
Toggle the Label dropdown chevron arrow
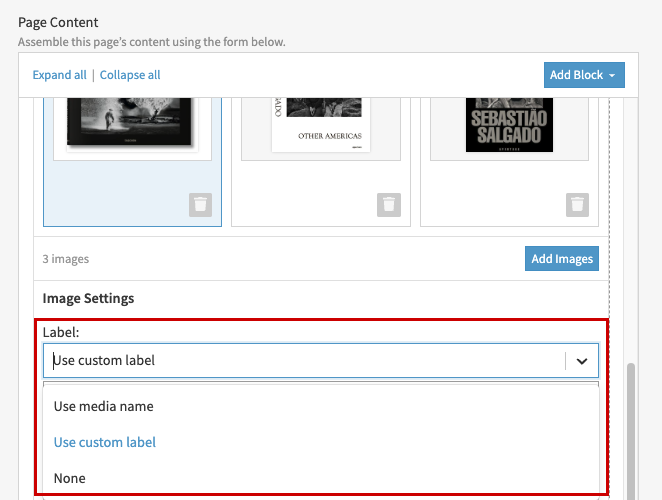581,361
